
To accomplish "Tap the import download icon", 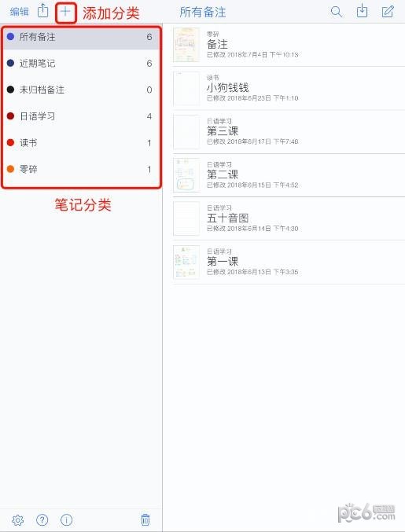I will pos(362,11).
